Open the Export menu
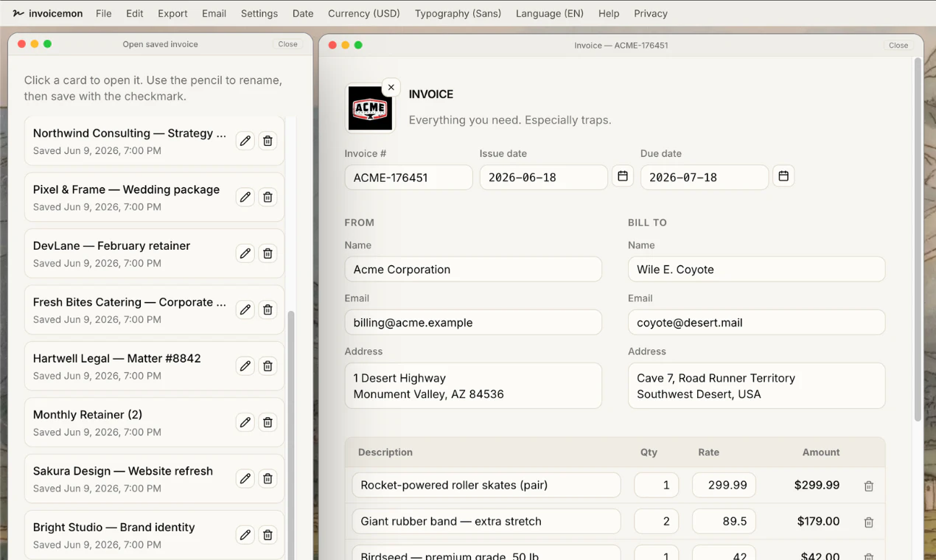 click(x=172, y=13)
